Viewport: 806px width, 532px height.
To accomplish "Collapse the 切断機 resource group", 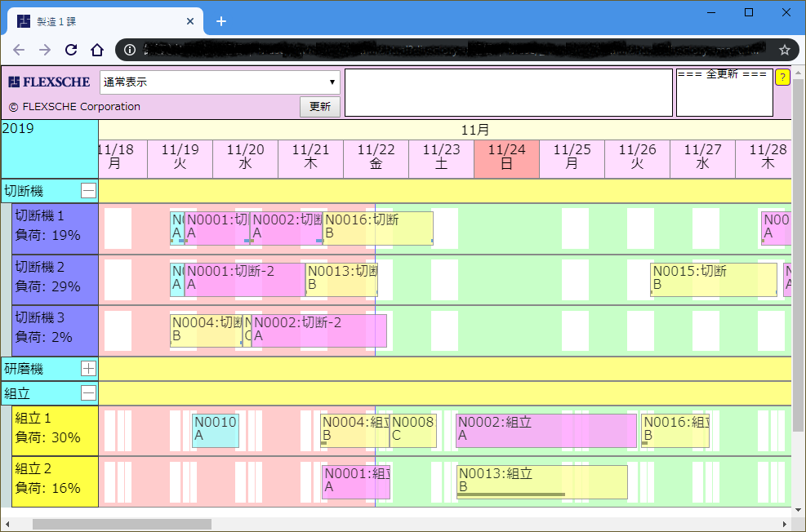I will [x=88, y=191].
